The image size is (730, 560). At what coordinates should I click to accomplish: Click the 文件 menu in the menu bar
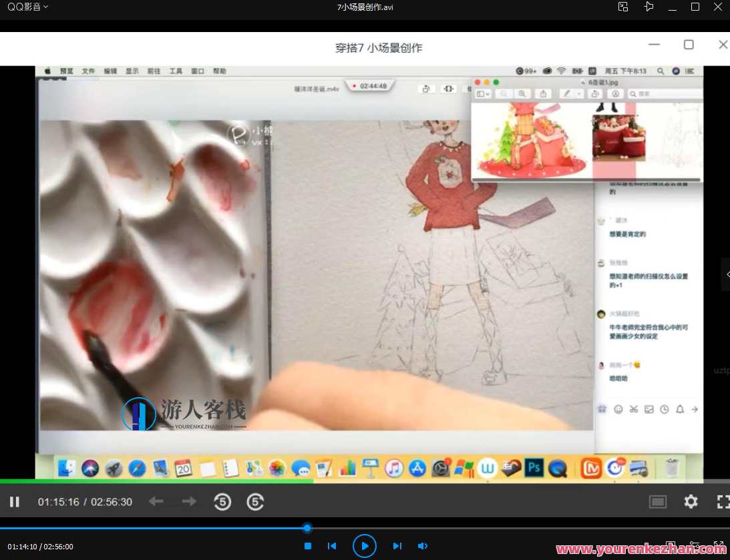(87, 70)
